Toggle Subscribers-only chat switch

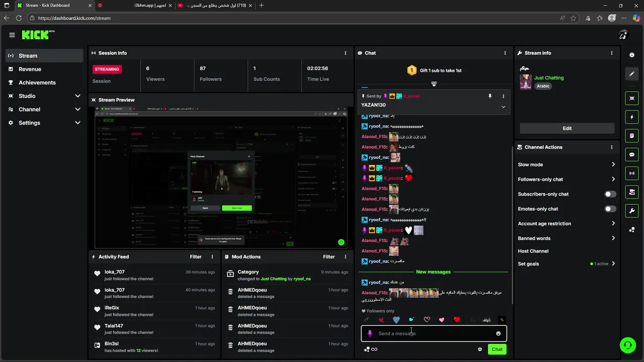pyautogui.click(x=610, y=194)
